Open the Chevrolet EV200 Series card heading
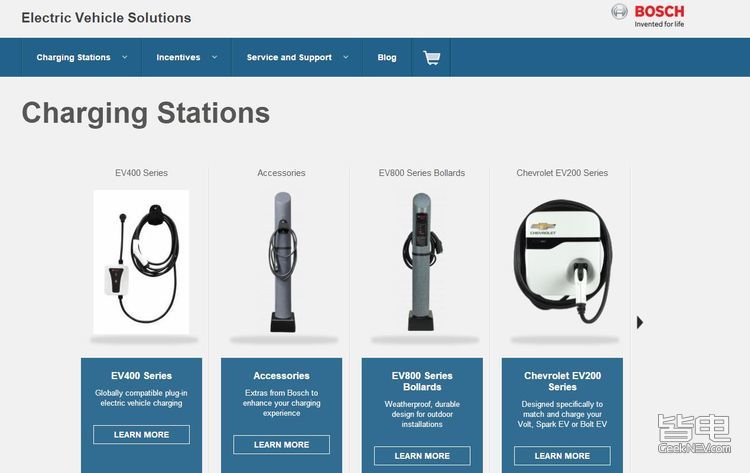Screen dimensions: 750x473 [562, 381]
